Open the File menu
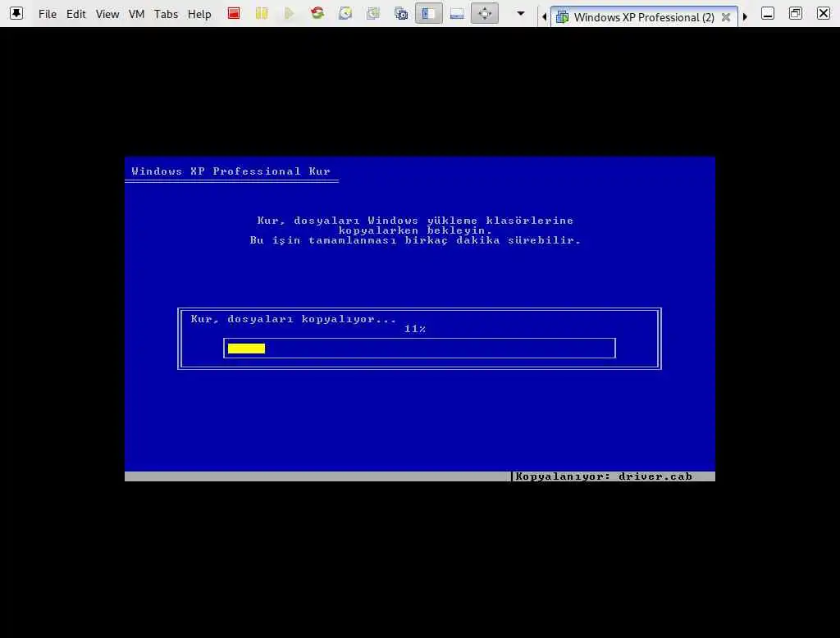Viewport: 840px width, 638px height. pyautogui.click(x=47, y=14)
